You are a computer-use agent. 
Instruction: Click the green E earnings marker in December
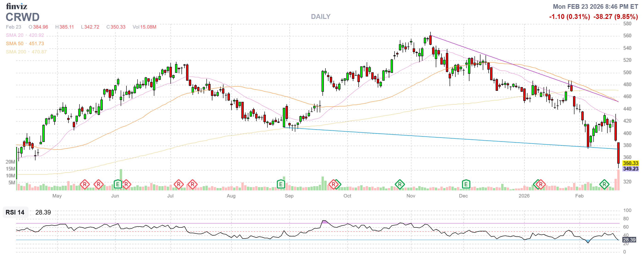(466, 185)
